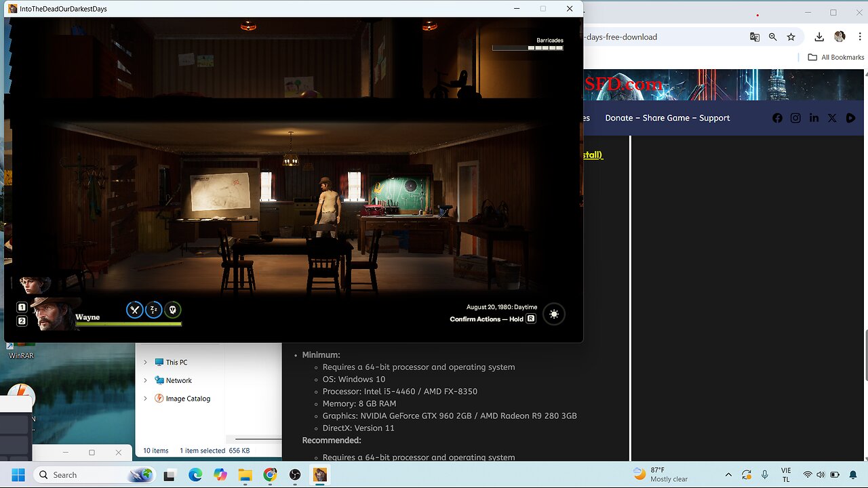Open OBS Studio from taskbar
Image resolution: width=868 pixels, height=488 pixels.
click(x=295, y=475)
